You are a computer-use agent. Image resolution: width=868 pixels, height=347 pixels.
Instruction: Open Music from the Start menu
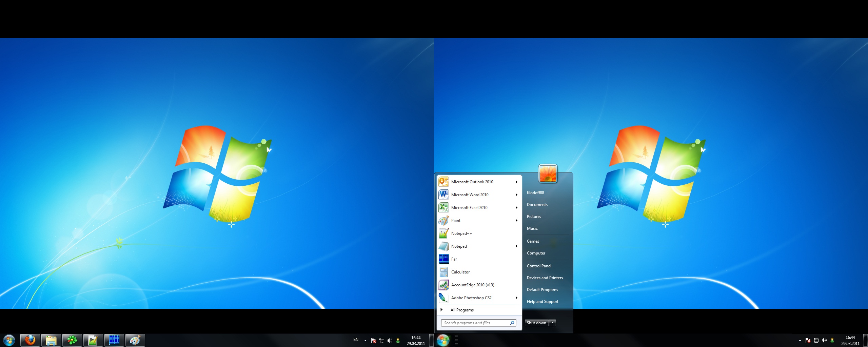pos(532,228)
